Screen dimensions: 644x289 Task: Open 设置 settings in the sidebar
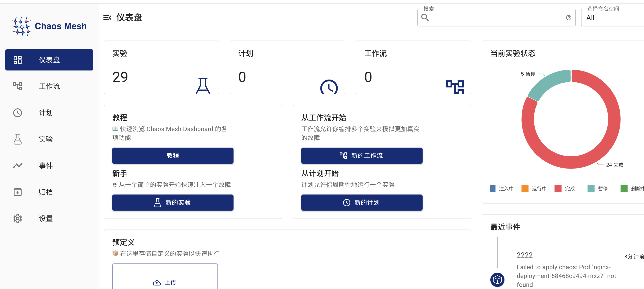click(46, 219)
